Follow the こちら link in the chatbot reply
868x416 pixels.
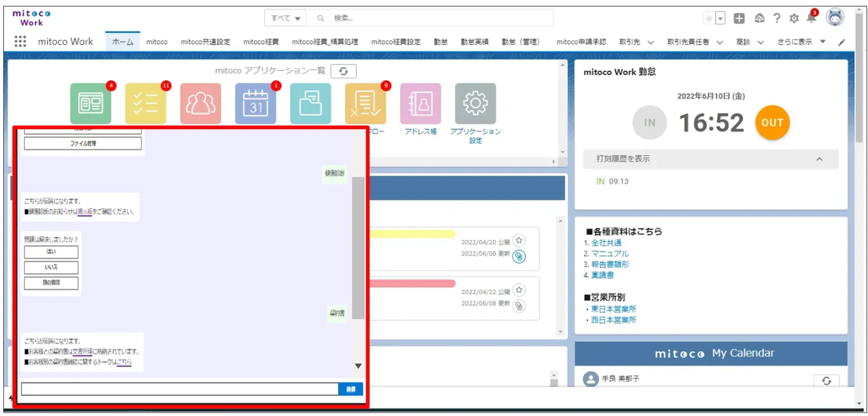click(124, 362)
